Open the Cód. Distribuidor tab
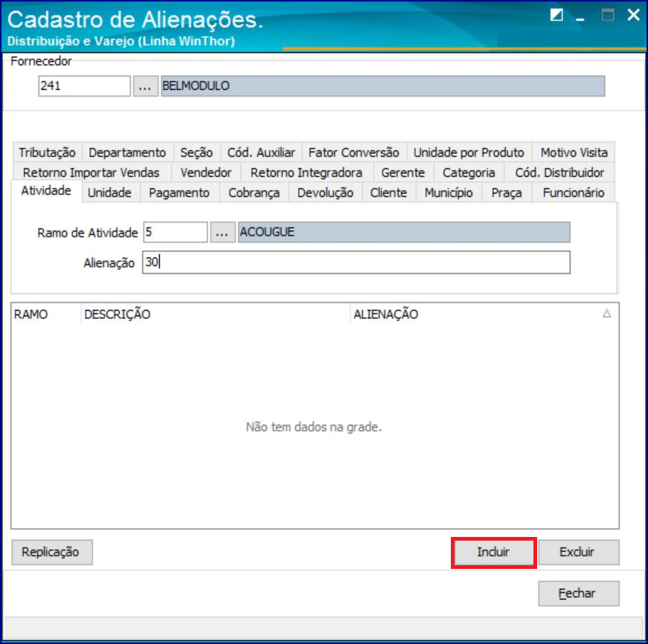 pyautogui.click(x=559, y=173)
